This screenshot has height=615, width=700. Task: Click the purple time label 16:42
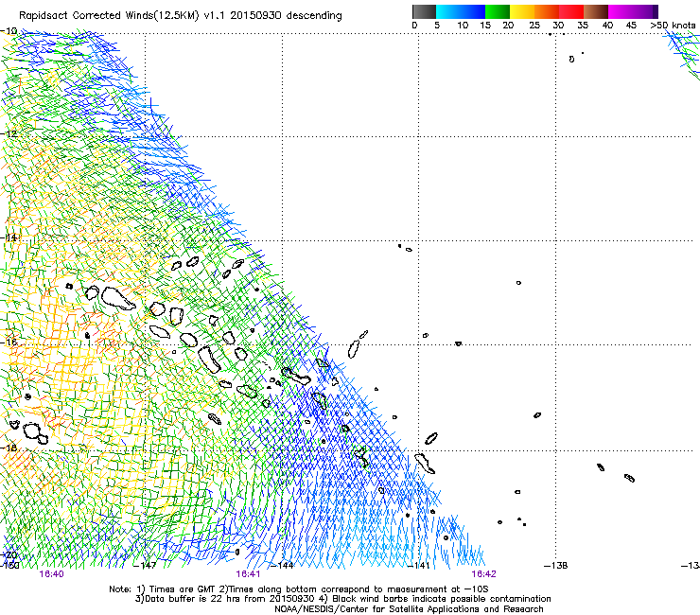point(484,574)
